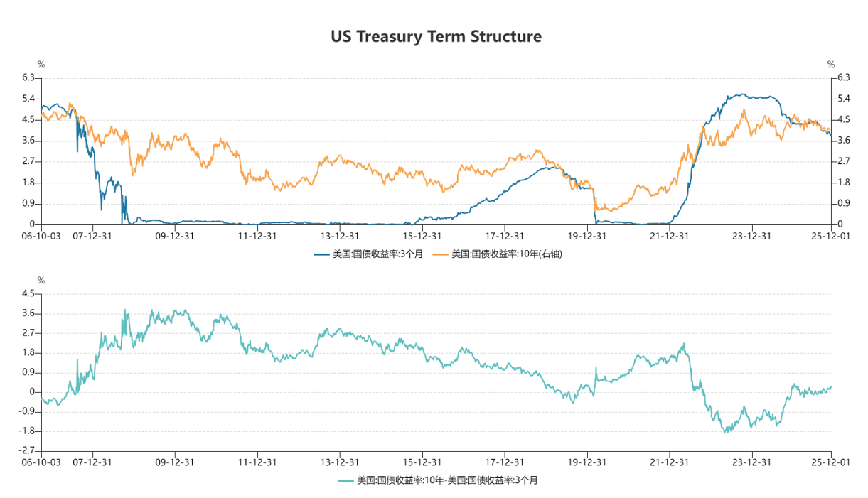Click the 4.5 tick on the lower chart axis
868x498 pixels.
click(28, 293)
